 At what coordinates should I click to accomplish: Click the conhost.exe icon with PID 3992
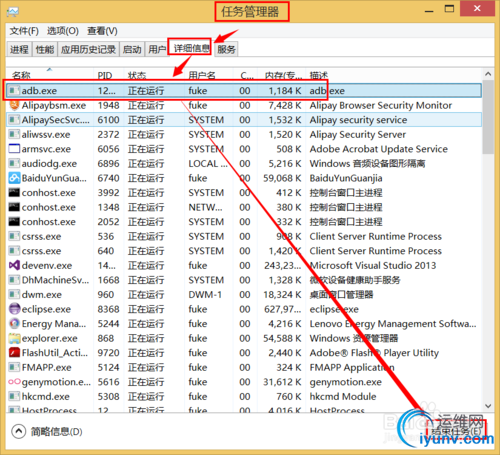(14, 193)
